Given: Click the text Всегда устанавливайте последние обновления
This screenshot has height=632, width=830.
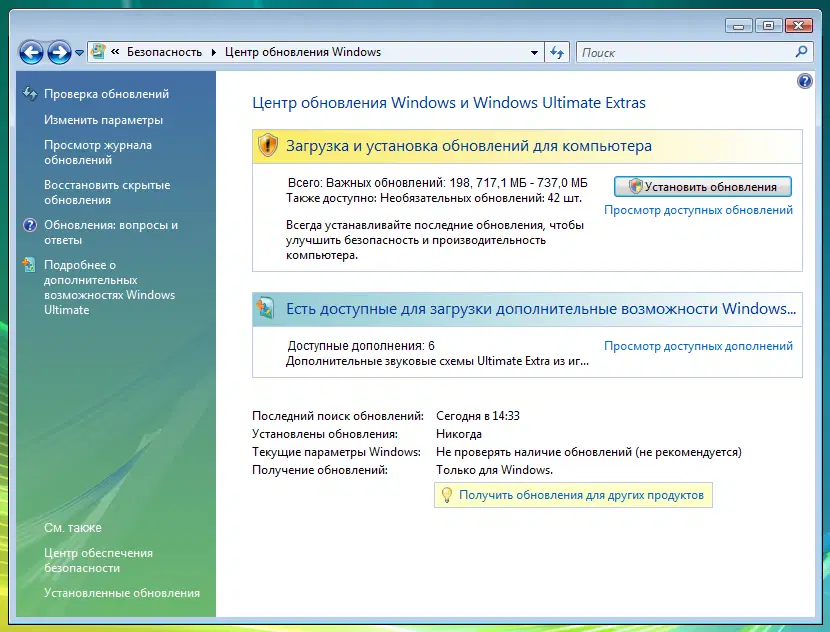Looking at the screenshot, I should click(x=416, y=225).
